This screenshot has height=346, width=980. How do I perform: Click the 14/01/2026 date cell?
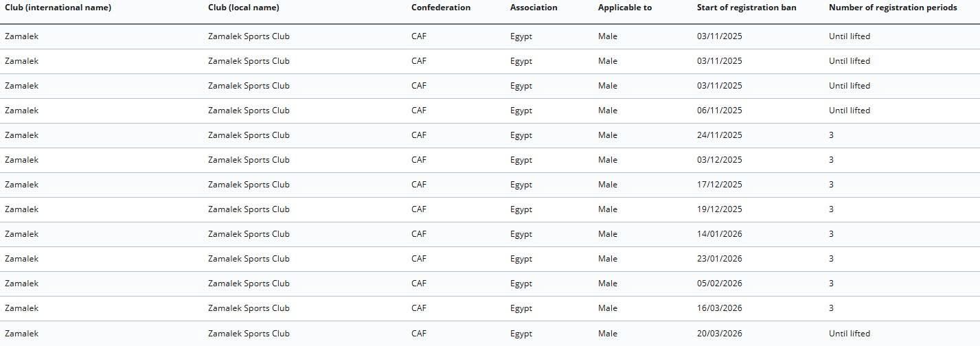click(x=719, y=234)
